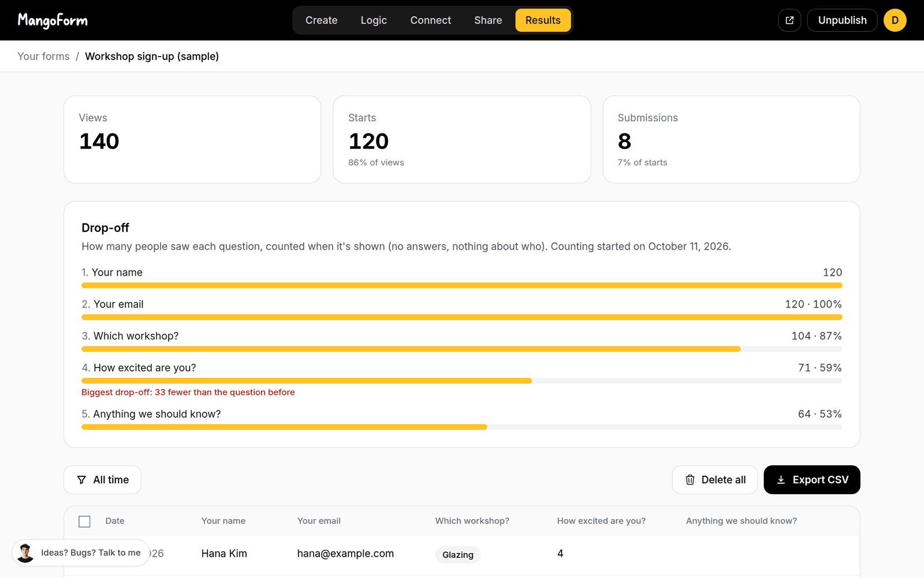This screenshot has width=924, height=578.
Task: Click the How excited are you? bar
Action: (x=461, y=381)
